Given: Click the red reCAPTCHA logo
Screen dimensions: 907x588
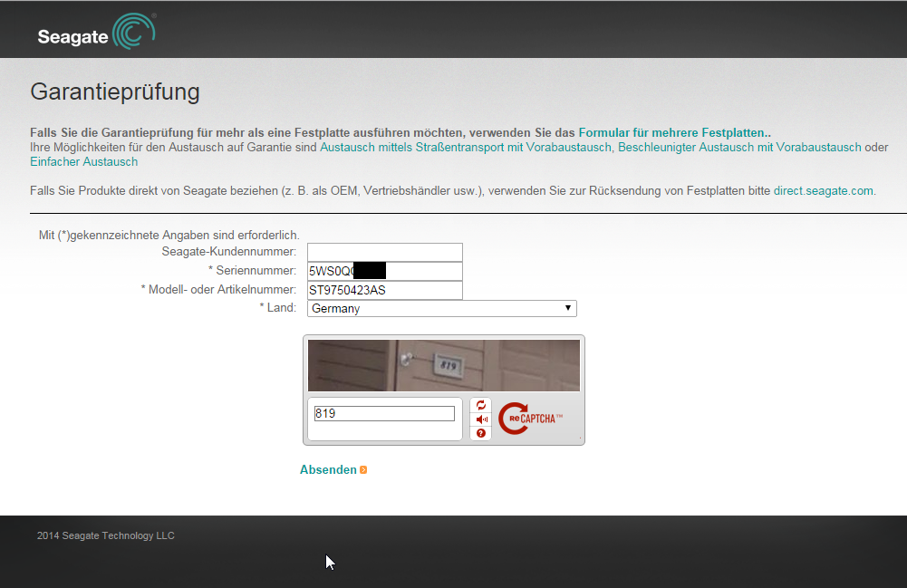Looking at the screenshot, I should [x=530, y=419].
